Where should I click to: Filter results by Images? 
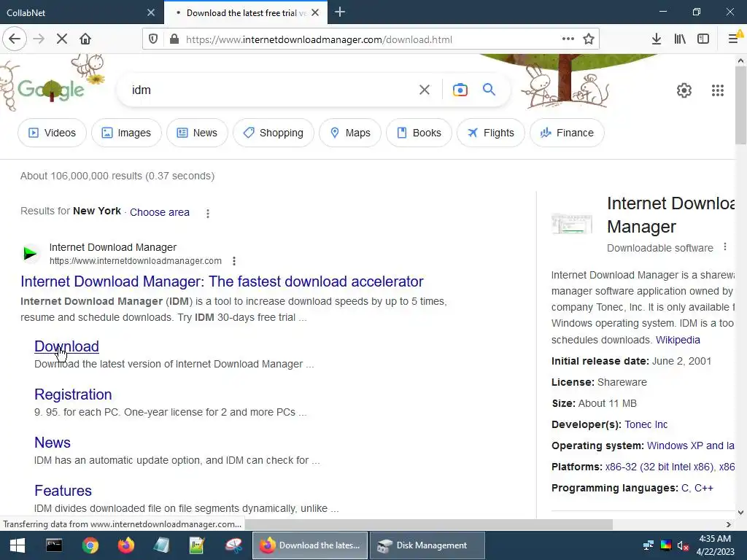click(126, 133)
